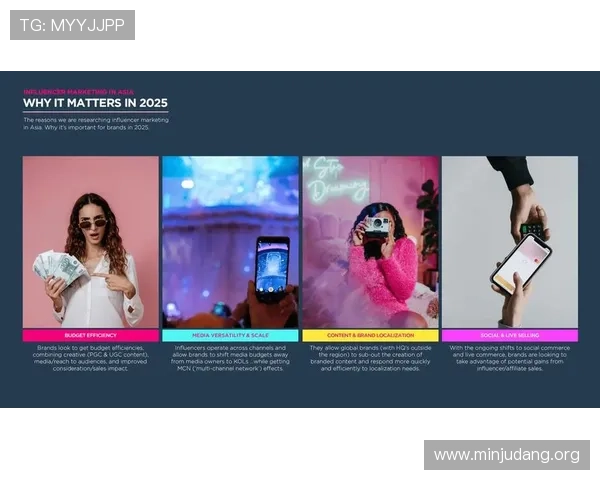Select the Media Versatility description text

(230, 358)
